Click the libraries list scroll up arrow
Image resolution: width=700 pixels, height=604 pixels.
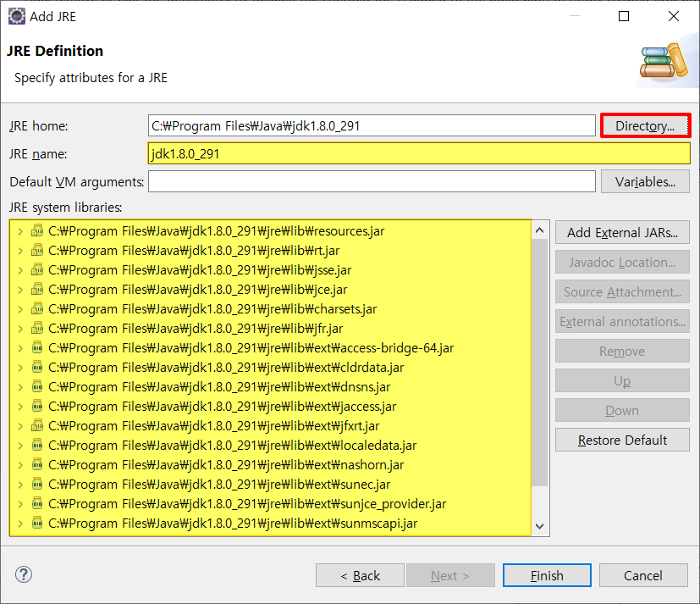click(x=539, y=230)
